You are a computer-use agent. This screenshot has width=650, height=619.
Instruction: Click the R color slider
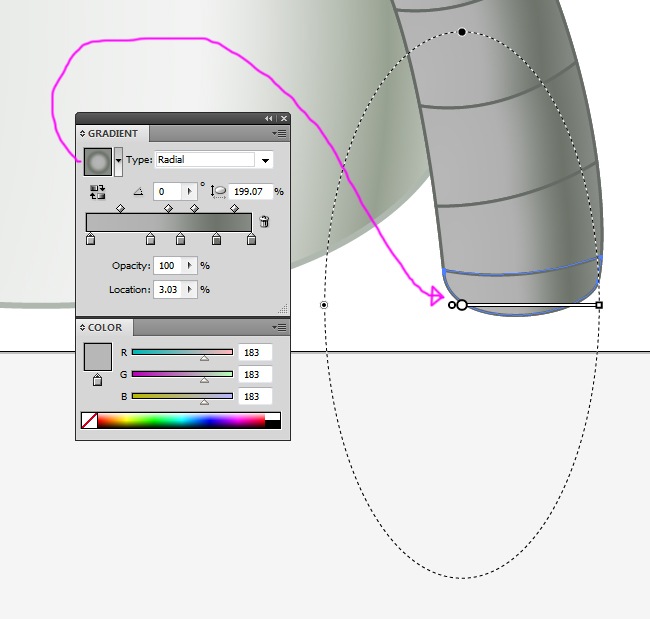(x=182, y=352)
